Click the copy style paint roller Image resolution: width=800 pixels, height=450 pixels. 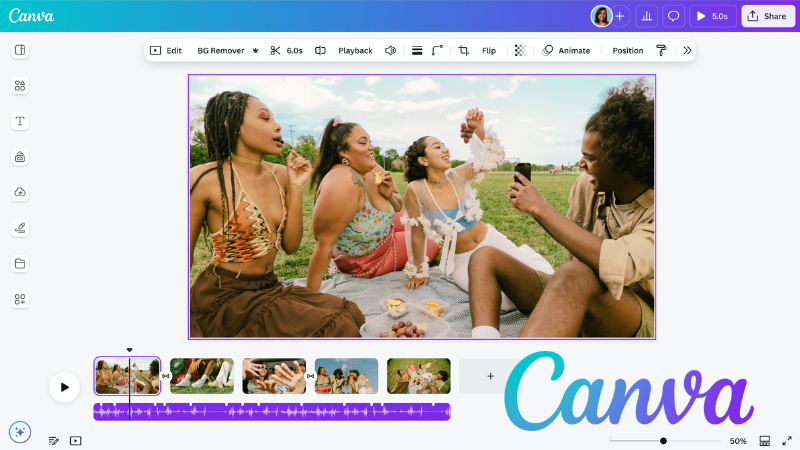pyautogui.click(x=661, y=51)
